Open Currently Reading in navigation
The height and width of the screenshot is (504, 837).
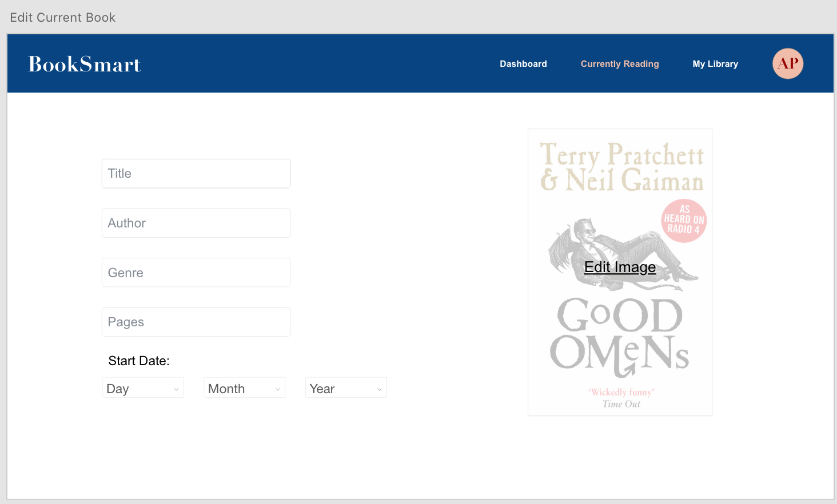click(620, 64)
